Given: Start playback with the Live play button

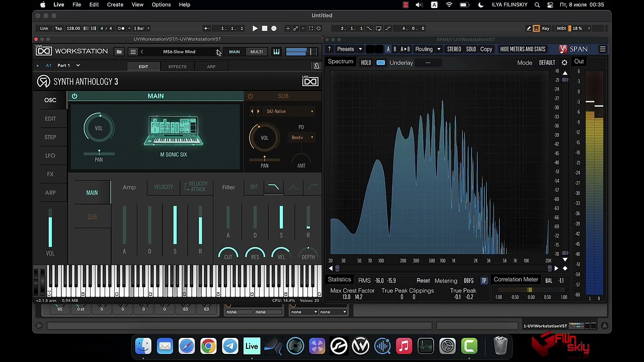Looking at the screenshot, I should point(255,28).
